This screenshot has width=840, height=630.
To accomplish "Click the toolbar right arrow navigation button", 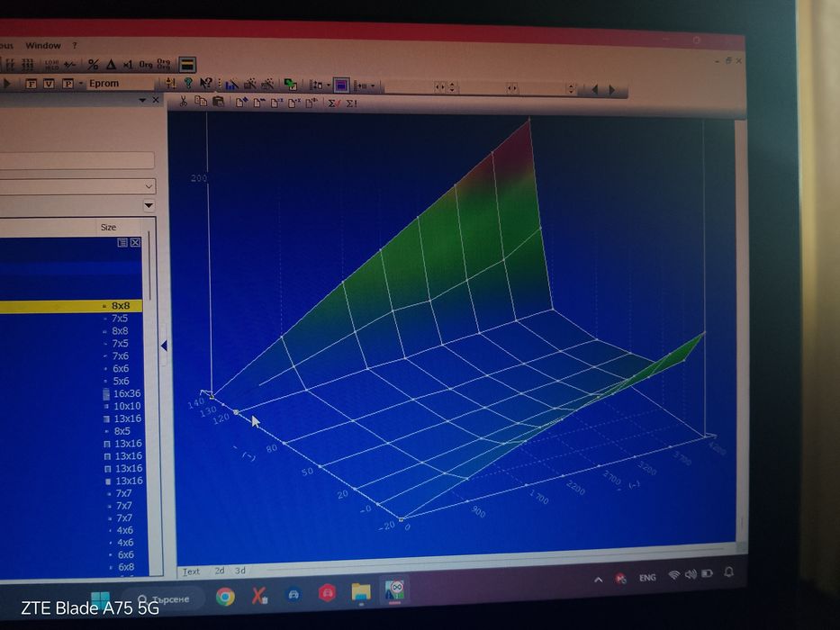I will 612,90.
